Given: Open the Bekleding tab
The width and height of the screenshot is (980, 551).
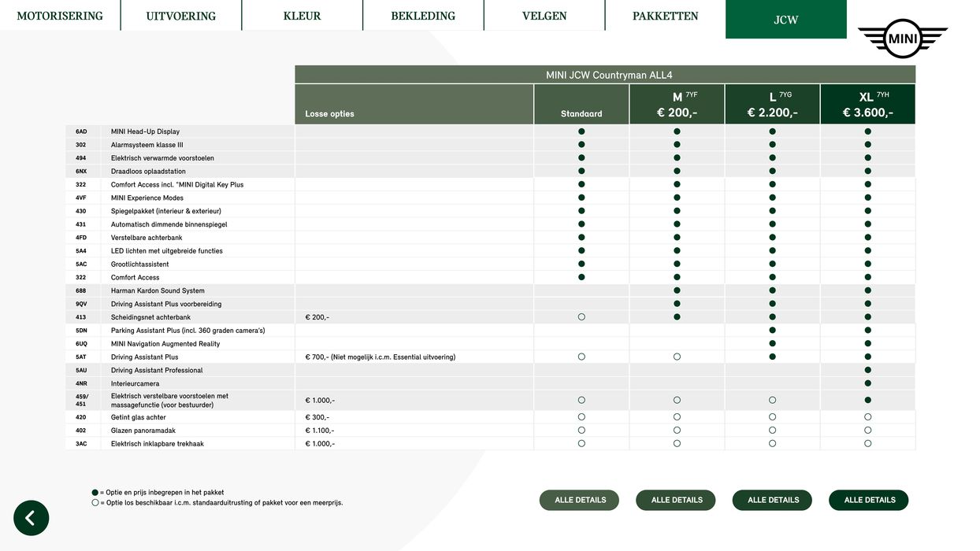Looking at the screenshot, I should [x=423, y=16].
